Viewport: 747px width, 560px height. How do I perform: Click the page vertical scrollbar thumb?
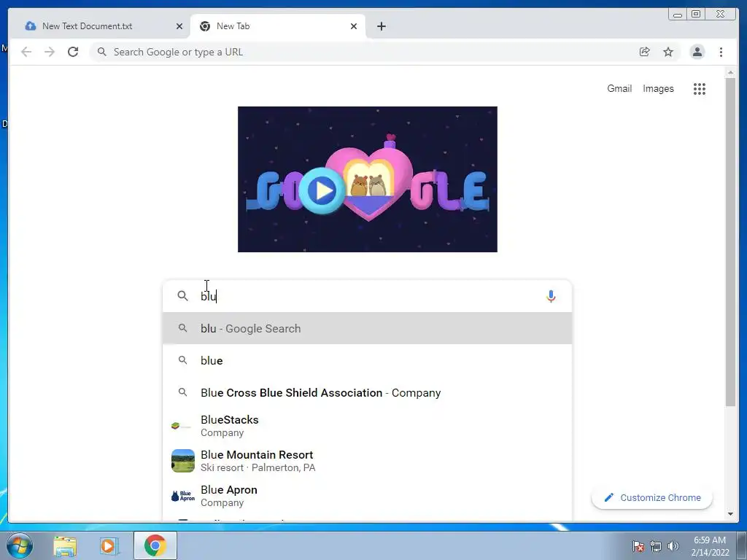(x=730, y=242)
